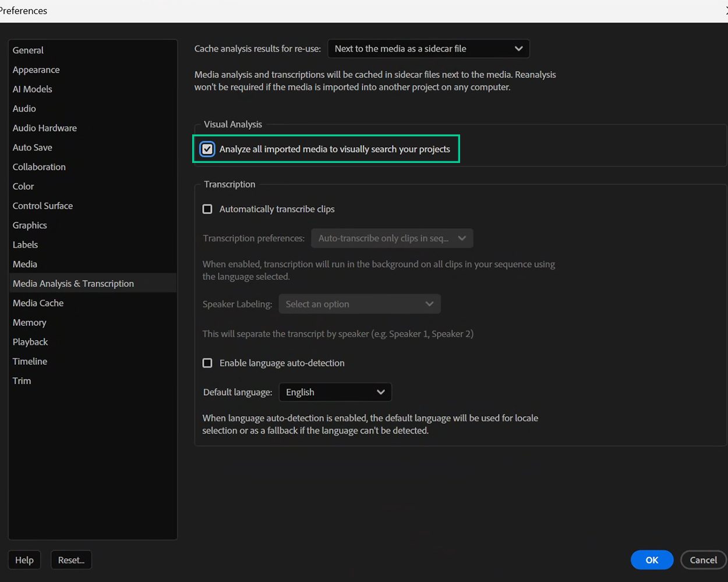Open the Default language dropdown
The image size is (728, 582).
335,392
